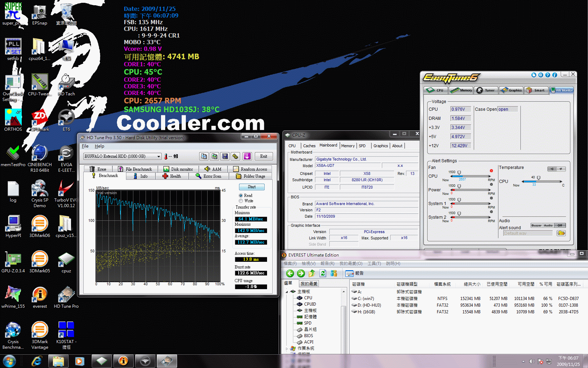588x368 pixels.
Task: Adjust the CPU fan alert threshold slider
Action: tap(459, 173)
